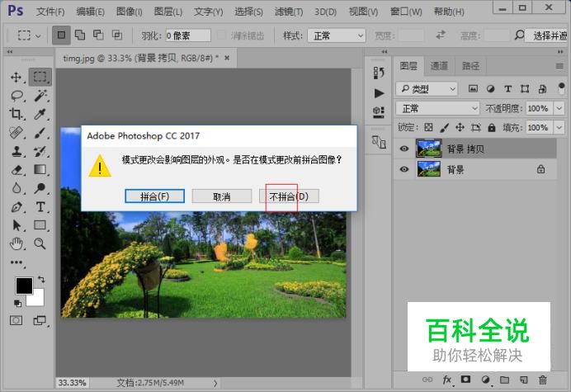Image resolution: width=571 pixels, height=392 pixels.
Task: Select the Hand tool
Action: pos(17,243)
